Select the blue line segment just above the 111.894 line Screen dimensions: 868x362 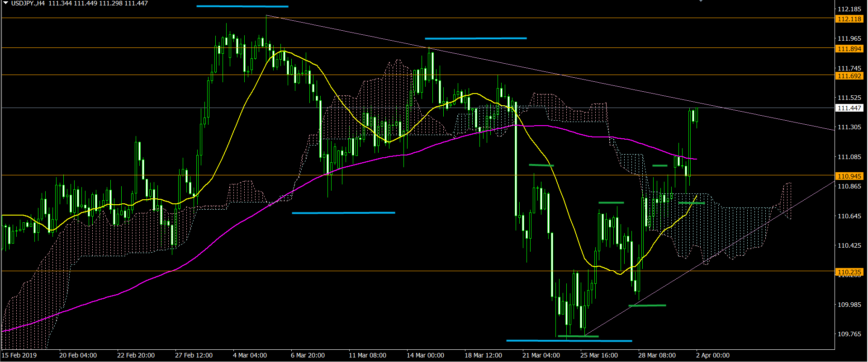476,38
